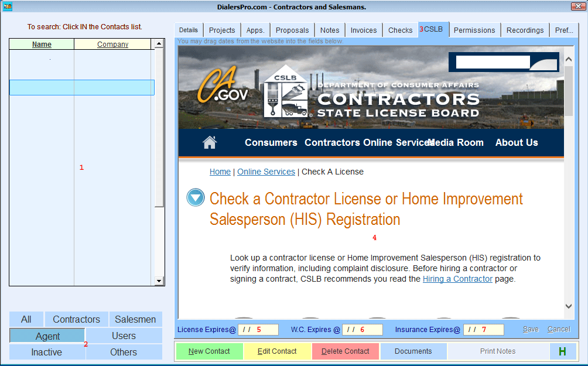Viewport: 588px width, 366px height.
Task: Open the Hiring a Contractor link
Action: tap(457, 279)
